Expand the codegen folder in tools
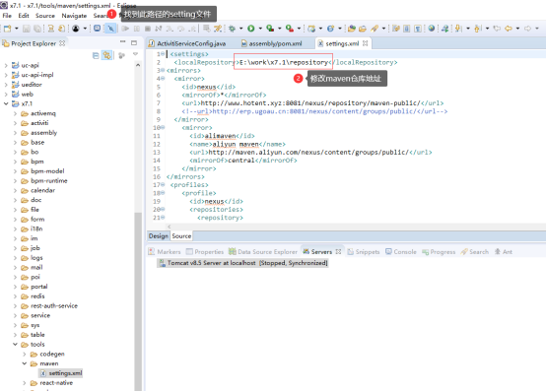The height and width of the screenshot is (392, 546). click(25, 354)
